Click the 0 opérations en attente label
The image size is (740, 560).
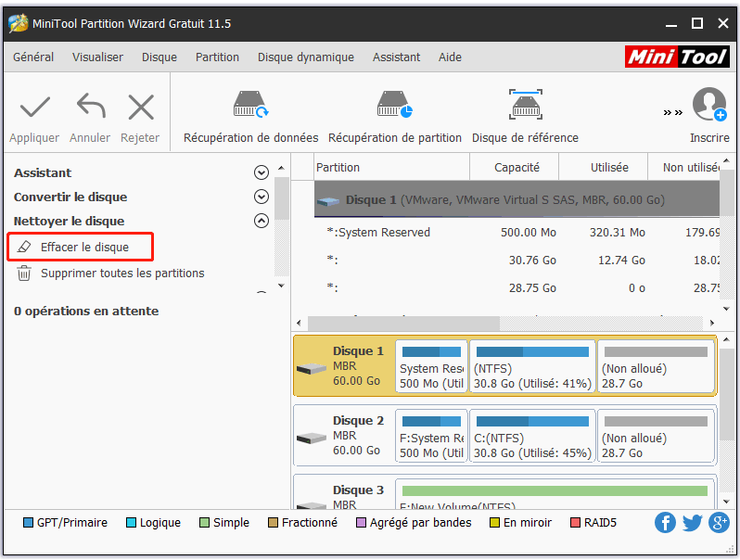86,312
